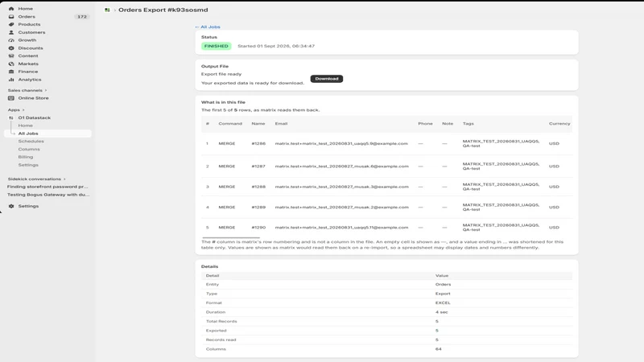Click order name #1287
The image size is (644, 362).
[x=258, y=167]
